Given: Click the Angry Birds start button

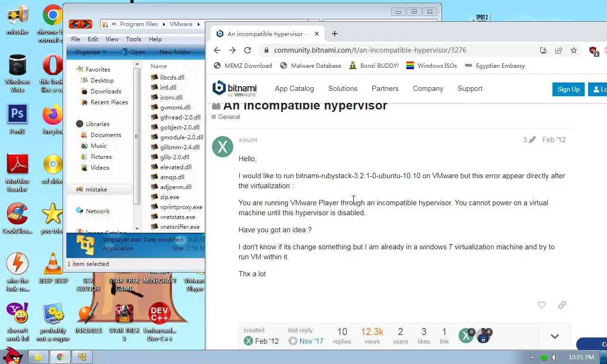Looking at the screenshot, I should [12, 356].
